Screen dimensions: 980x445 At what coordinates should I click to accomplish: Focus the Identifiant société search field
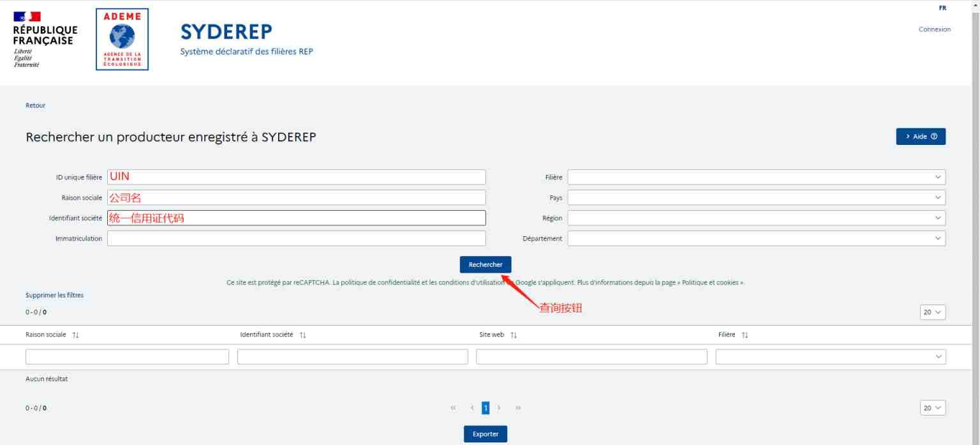point(296,218)
